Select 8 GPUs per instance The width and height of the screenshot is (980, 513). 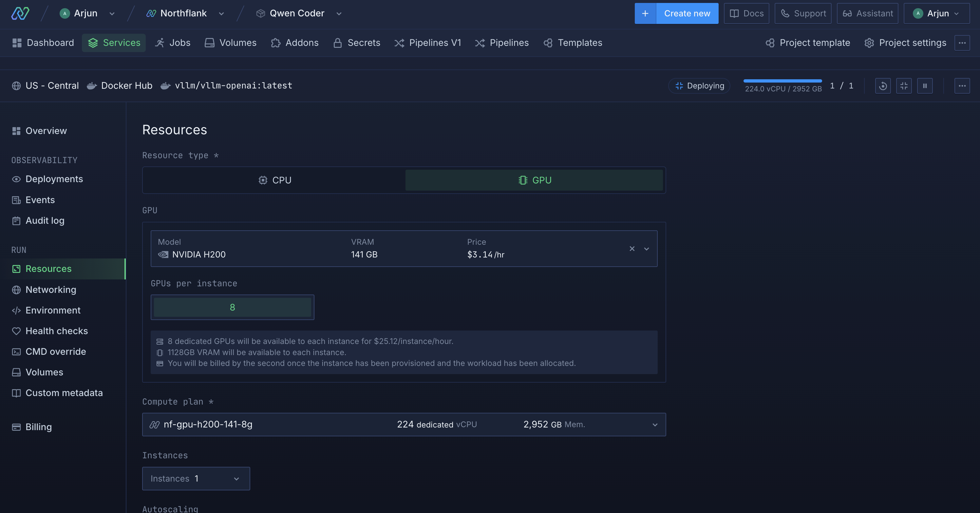pos(233,307)
